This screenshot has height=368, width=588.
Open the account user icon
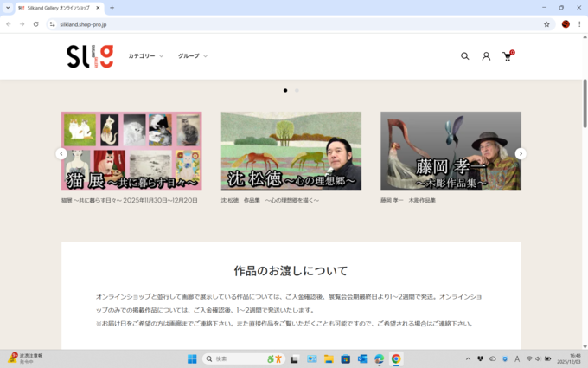click(486, 56)
